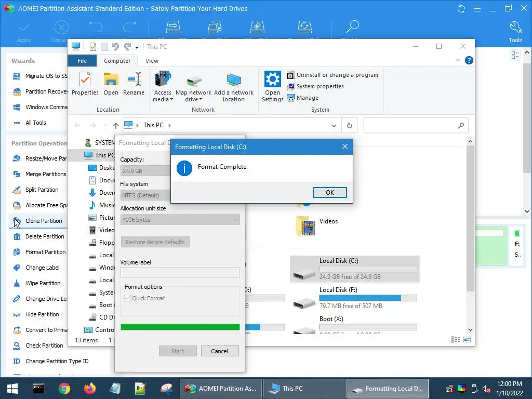Expand the address bar history dropdown
The width and height of the screenshot is (532, 399).
[x=334, y=126]
